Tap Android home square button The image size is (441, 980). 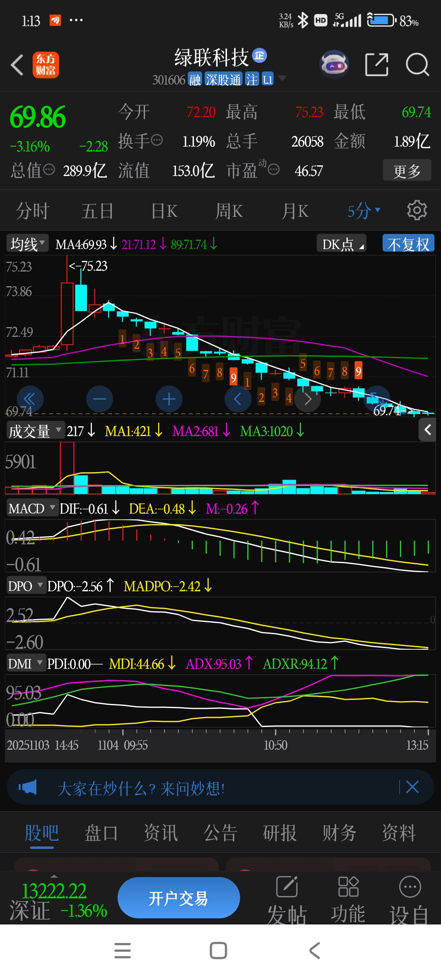[x=218, y=951]
